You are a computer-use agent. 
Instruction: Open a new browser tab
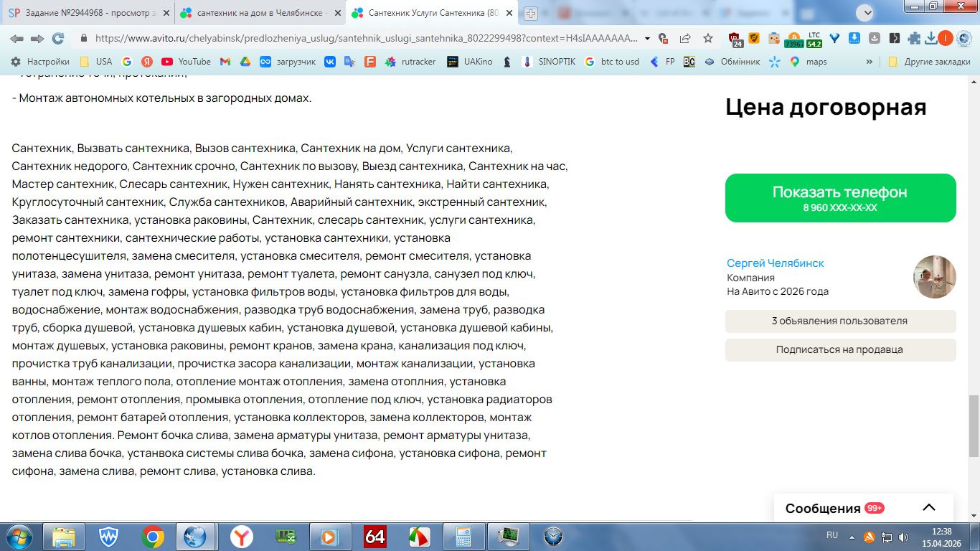point(530,14)
